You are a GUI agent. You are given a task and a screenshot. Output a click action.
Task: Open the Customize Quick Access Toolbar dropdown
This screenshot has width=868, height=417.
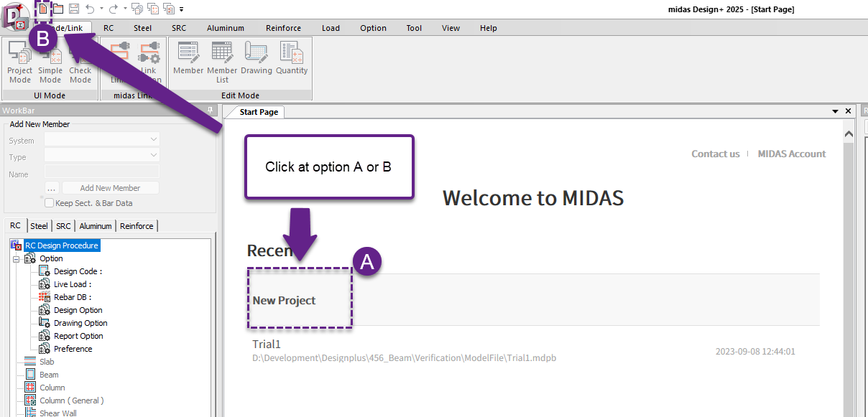click(181, 9)
